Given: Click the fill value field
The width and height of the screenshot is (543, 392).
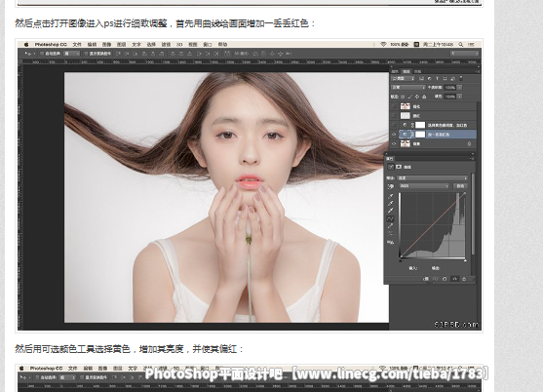Looking at the screenshot, I should coord(449,97).
